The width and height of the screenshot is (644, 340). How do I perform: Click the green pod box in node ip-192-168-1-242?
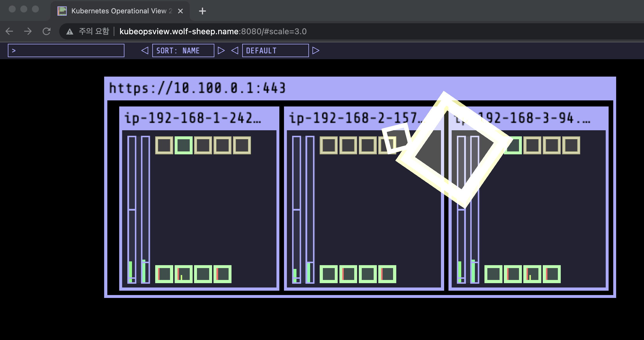[183, 145]
